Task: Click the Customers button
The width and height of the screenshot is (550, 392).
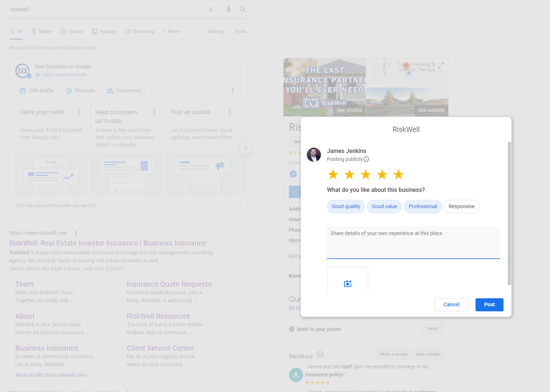Action: [x=124, y=91]
